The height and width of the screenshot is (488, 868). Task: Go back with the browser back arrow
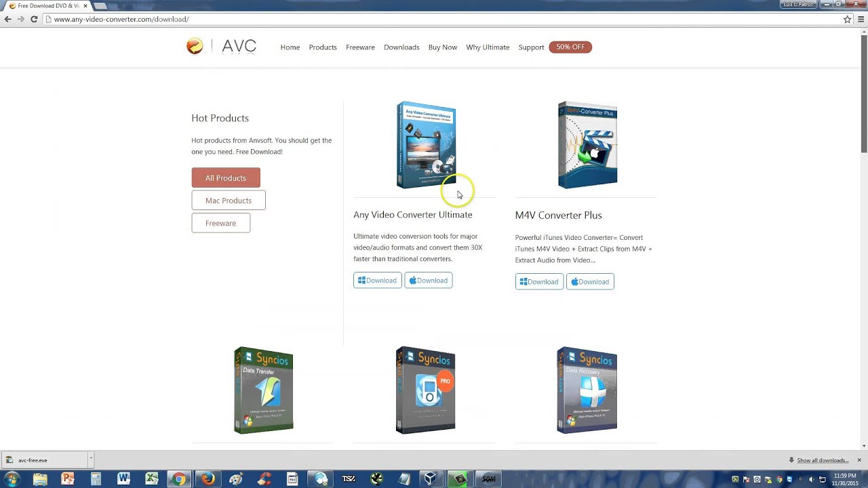(x=8, y=19)
